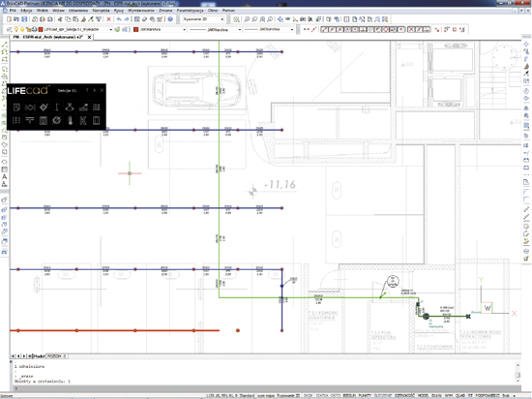Toggle PUNKTY entity snap in status bar
Viewport: 532px width, 399px height.
pyautogui.click(x=365, y=395)
